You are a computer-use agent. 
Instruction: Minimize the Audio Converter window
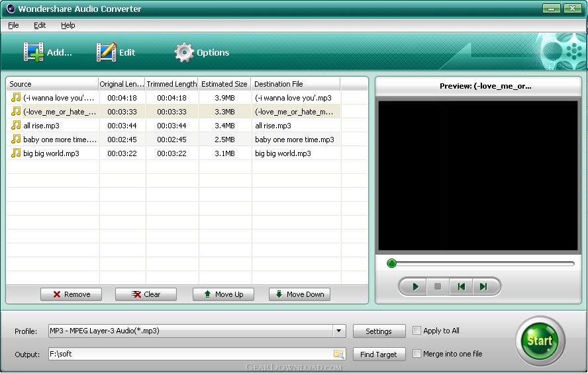551,8
